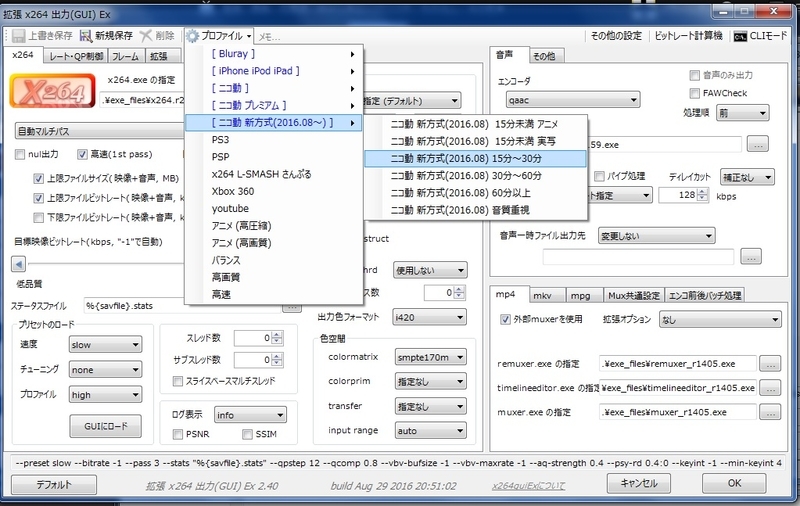Viewport: 800px width, 506px height.
Task: Toggle the 高速(1st pass) checkbox
Action: pos(82,154)
